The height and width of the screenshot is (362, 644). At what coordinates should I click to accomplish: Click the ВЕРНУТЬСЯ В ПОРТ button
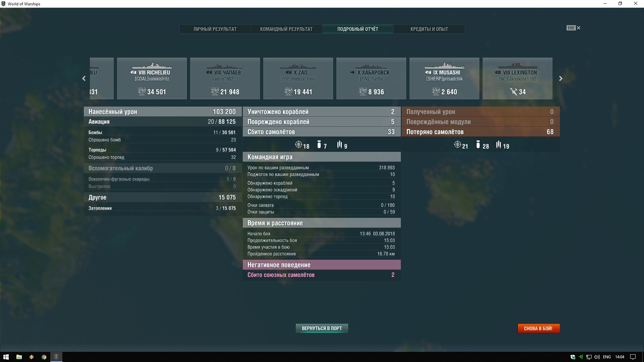[x=322, y=328]
